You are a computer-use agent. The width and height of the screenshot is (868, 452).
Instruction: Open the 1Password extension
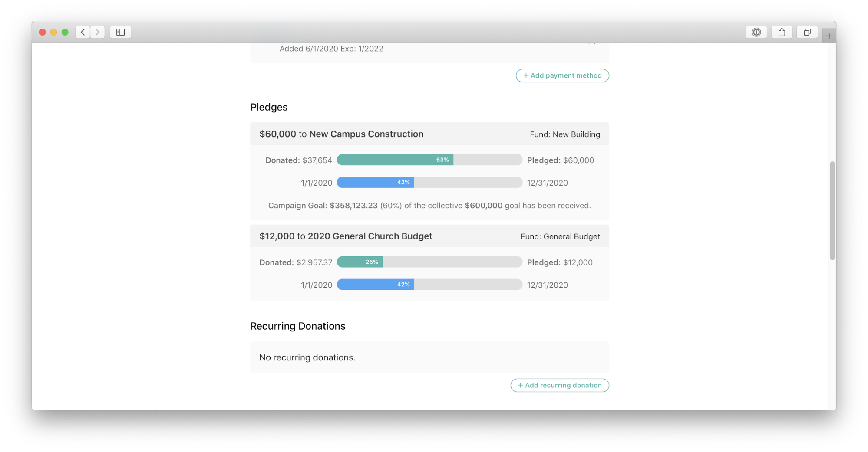(x=756, y=32)
